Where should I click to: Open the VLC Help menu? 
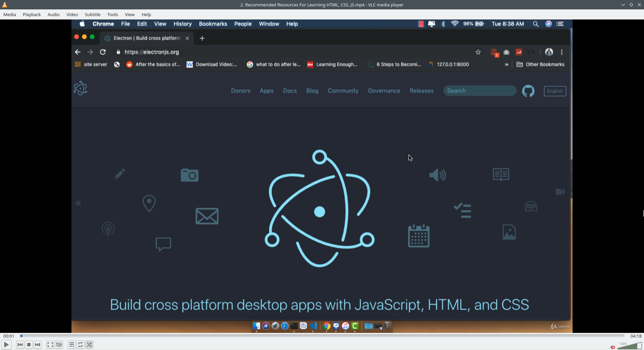(x=146, y=14)
